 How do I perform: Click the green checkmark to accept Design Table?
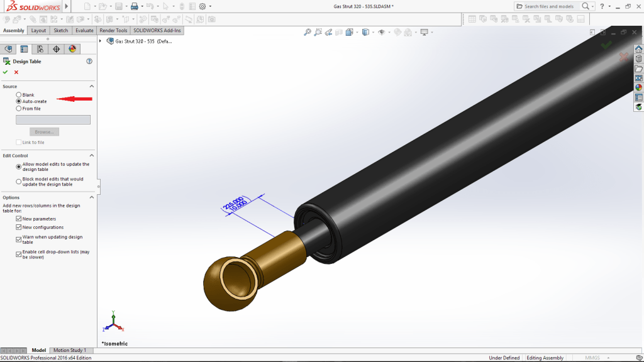[6, 72]
